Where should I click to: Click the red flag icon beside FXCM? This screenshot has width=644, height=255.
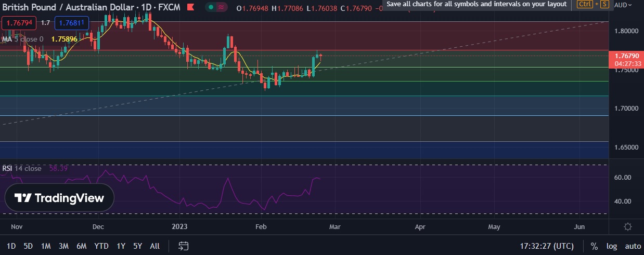click(x=191, y=8)
